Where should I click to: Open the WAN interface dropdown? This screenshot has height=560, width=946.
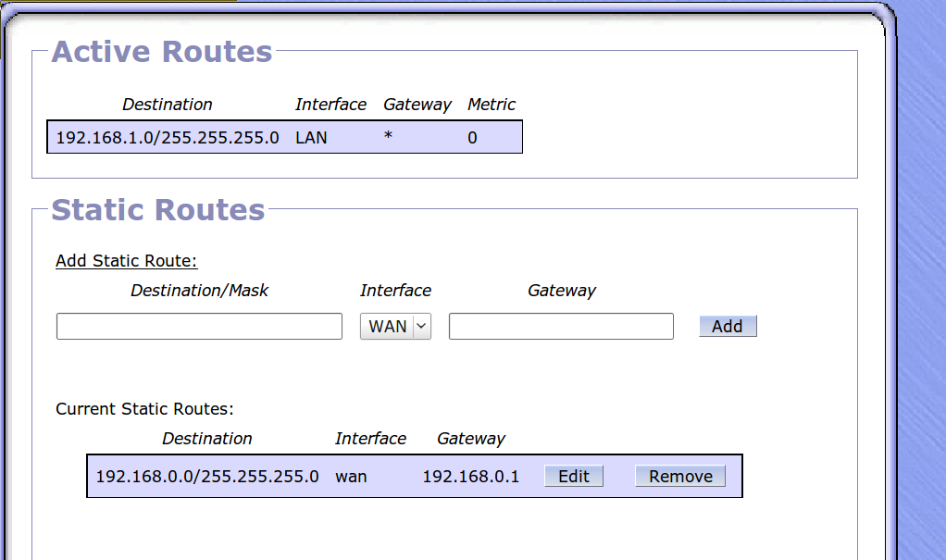click(395, 327)
